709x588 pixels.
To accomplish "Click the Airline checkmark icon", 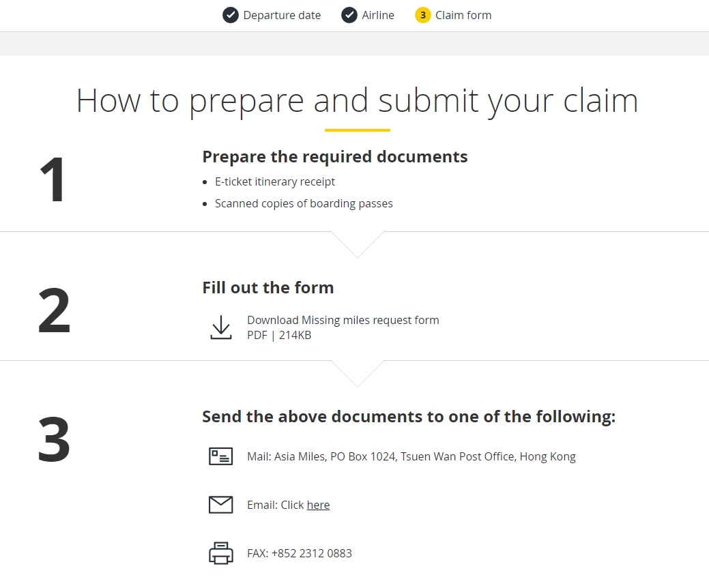I will 349,15.
